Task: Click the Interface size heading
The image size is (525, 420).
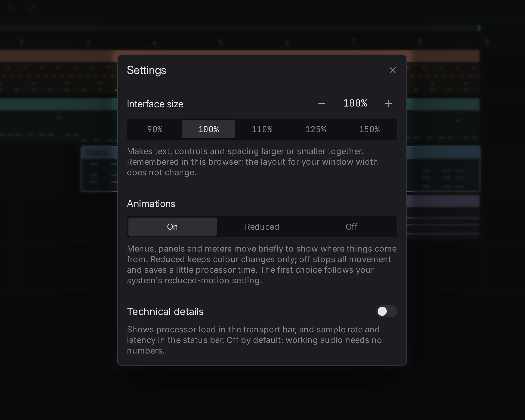Action: (155, 104)
